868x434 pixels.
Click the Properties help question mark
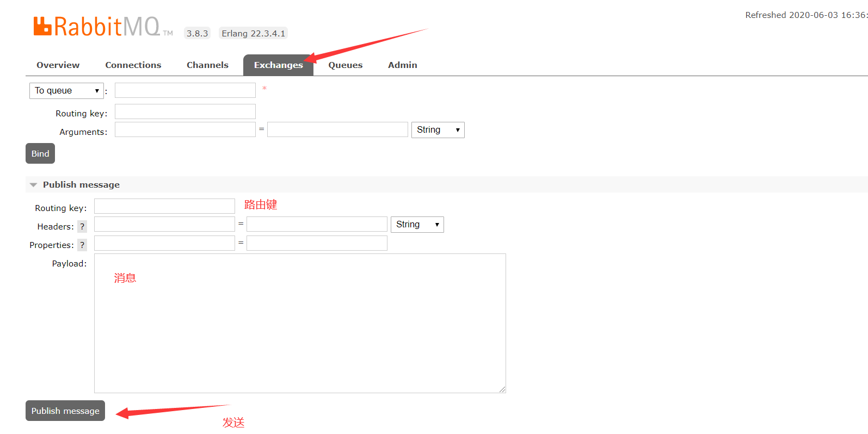82,245
